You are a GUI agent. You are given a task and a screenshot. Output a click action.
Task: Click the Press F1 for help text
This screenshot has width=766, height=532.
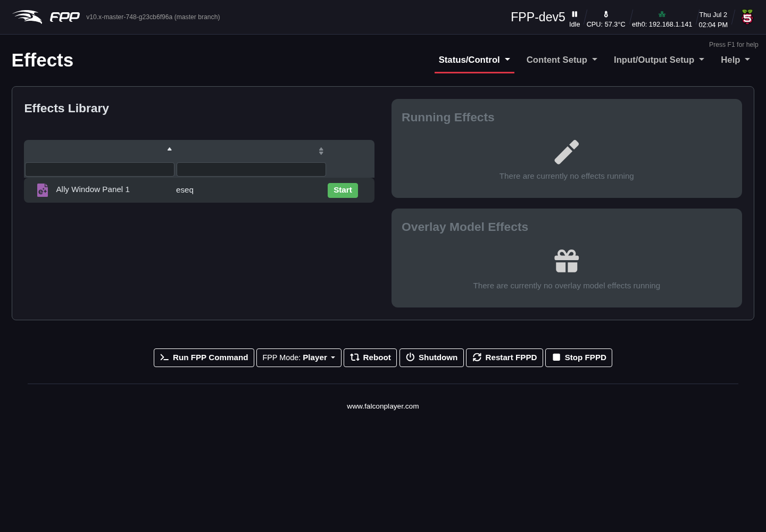(x=734, y=45)
